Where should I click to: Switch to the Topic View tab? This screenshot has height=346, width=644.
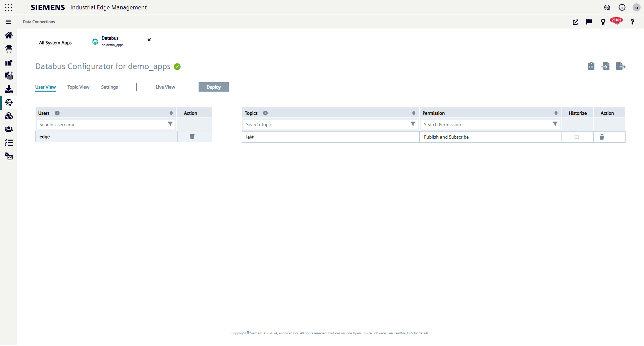tap(78, 87)
